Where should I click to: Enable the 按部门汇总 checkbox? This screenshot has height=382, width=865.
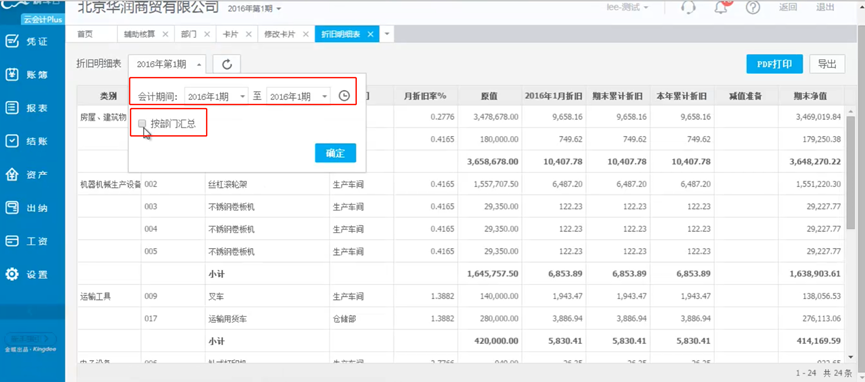point(142,124)
